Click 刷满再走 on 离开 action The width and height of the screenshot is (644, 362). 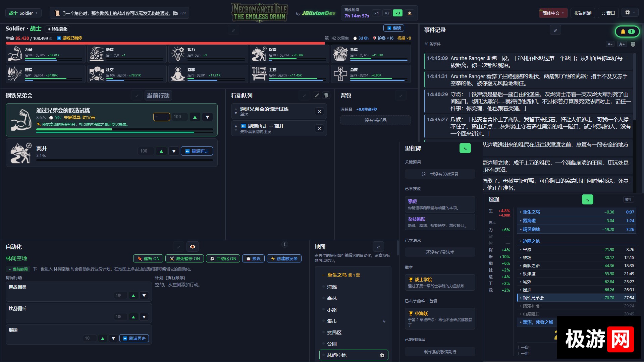[x=197, y=151]
